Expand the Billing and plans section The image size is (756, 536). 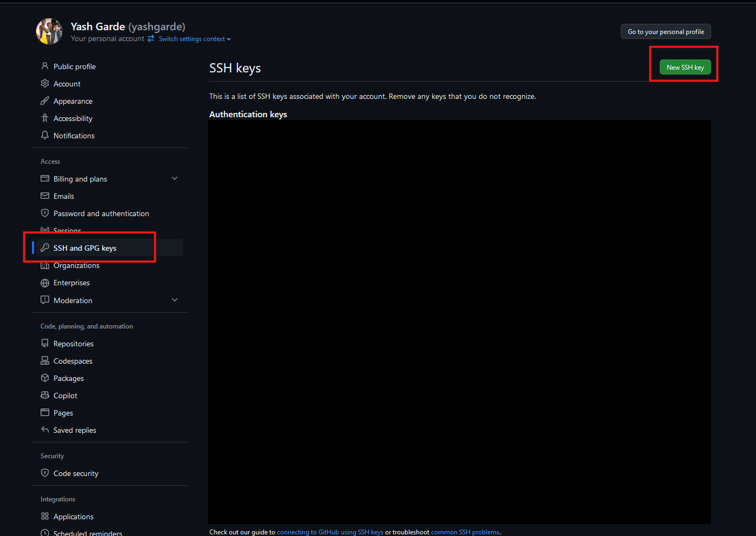click(x=174, y=178)
